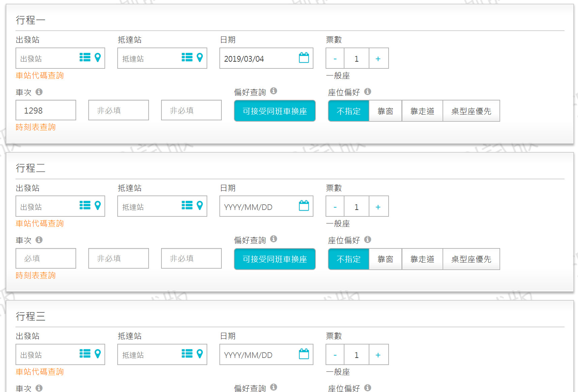Click info icon beside 行程一 座位偏好

368,91
